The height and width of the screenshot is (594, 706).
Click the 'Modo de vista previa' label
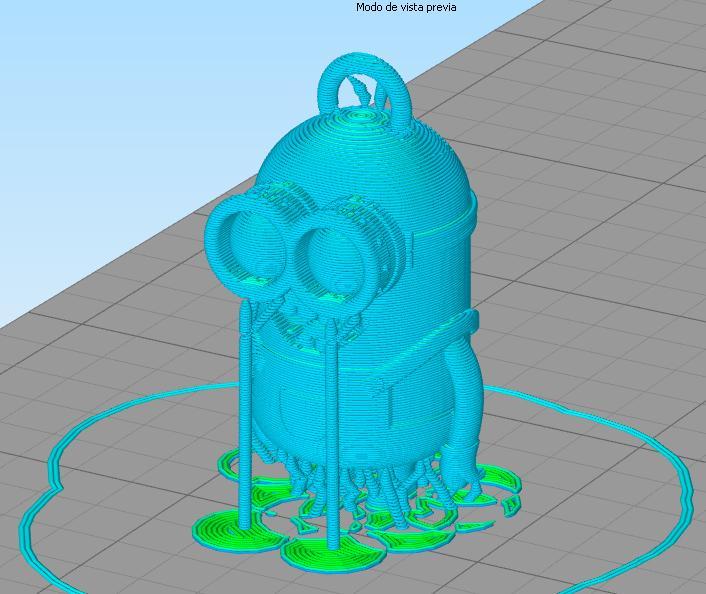tap(406, 7)
